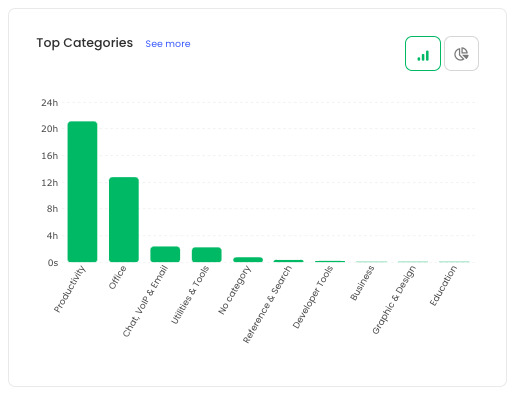The image size is (519, 396).
Task: Click the Productivity bar
Action: pos(82,192)
